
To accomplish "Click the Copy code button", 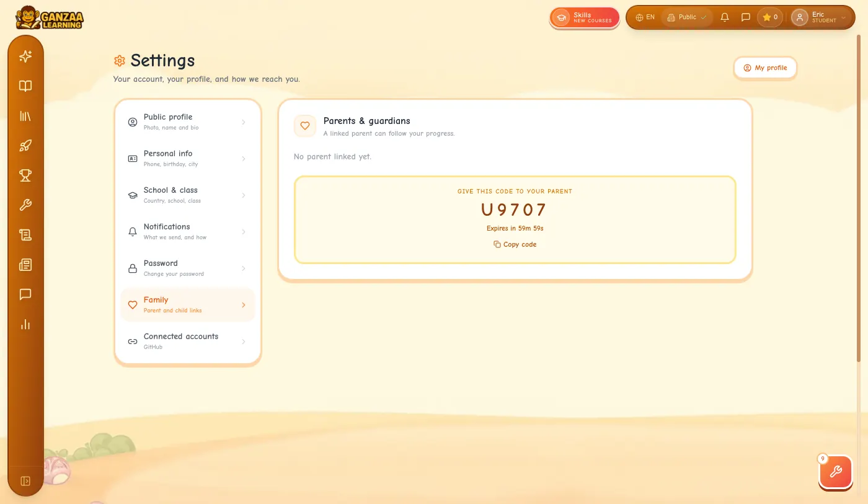I will [x=515, y=244].
